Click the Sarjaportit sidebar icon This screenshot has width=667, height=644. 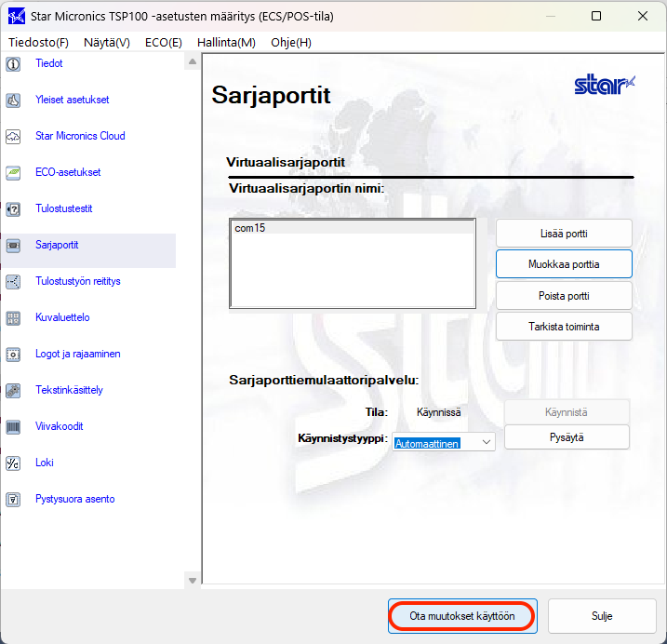[13, 246]
